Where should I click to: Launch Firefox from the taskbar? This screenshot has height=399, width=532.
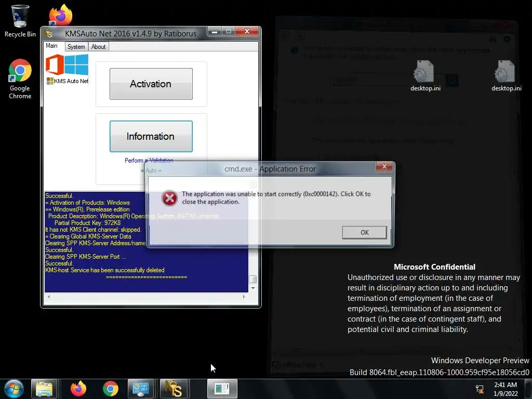tap(78, 389)
